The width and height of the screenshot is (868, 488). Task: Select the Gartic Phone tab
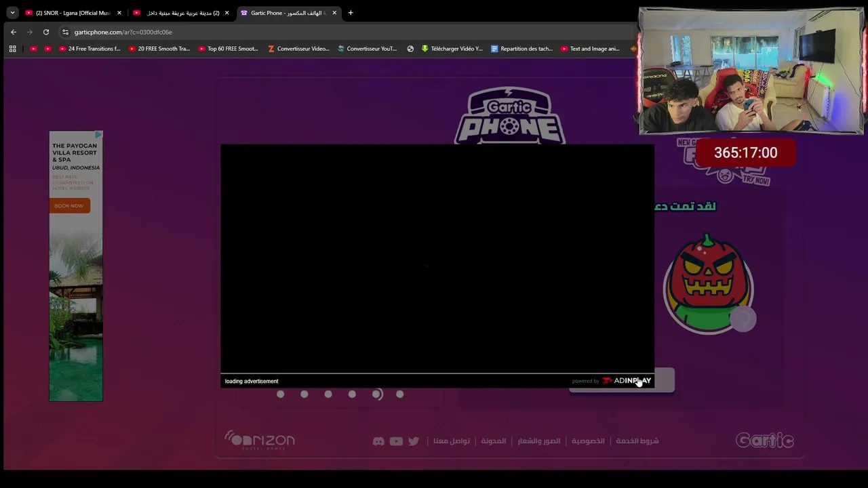[288, 13]
